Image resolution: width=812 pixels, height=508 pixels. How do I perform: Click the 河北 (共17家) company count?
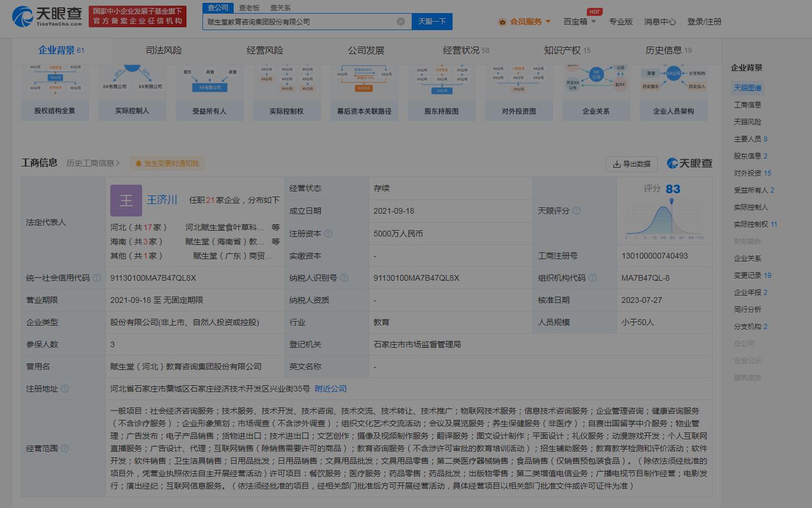139,227
